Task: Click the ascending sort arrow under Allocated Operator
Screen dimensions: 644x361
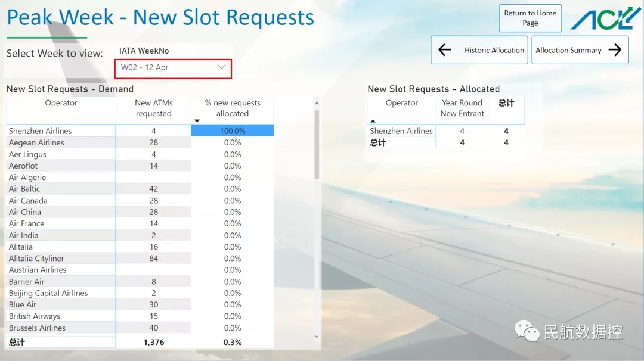Action: [x=373, y=121]
